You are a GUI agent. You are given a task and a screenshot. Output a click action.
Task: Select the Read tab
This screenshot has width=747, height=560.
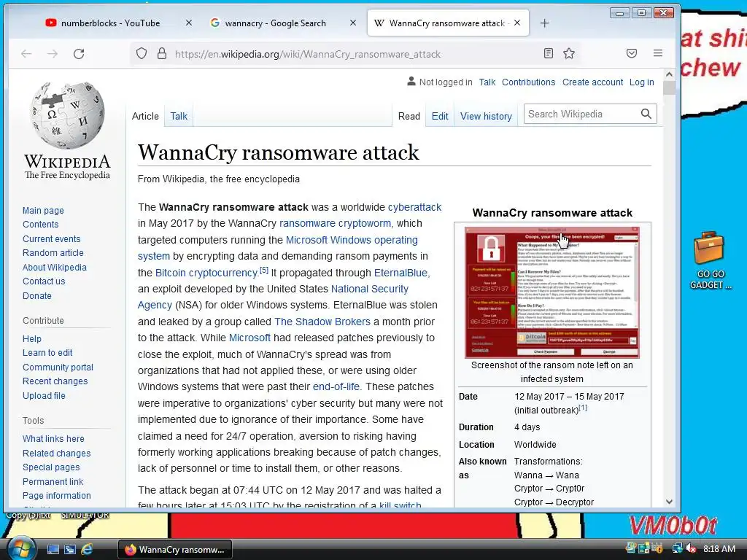pyautogui.click(x=409, y=116)
